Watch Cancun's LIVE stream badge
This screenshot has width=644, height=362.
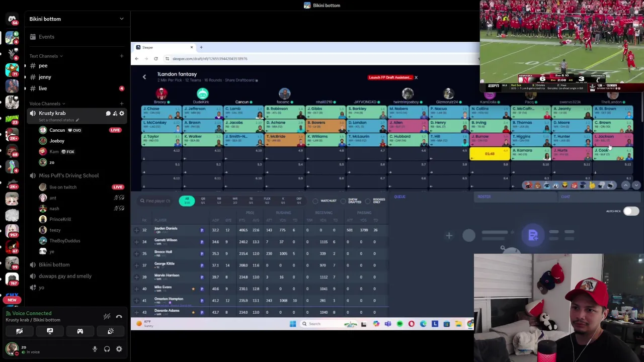[x=115, y=130]
